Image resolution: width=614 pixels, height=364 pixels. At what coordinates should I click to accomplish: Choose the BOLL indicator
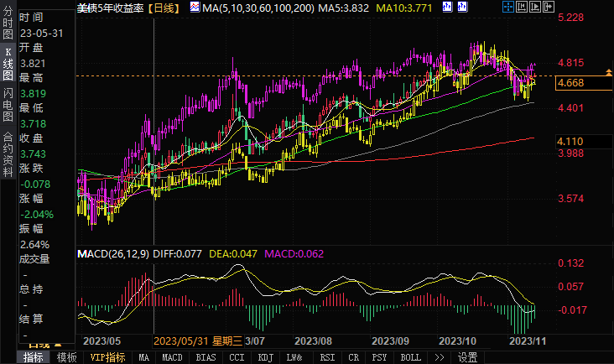(x=410, y=357)
